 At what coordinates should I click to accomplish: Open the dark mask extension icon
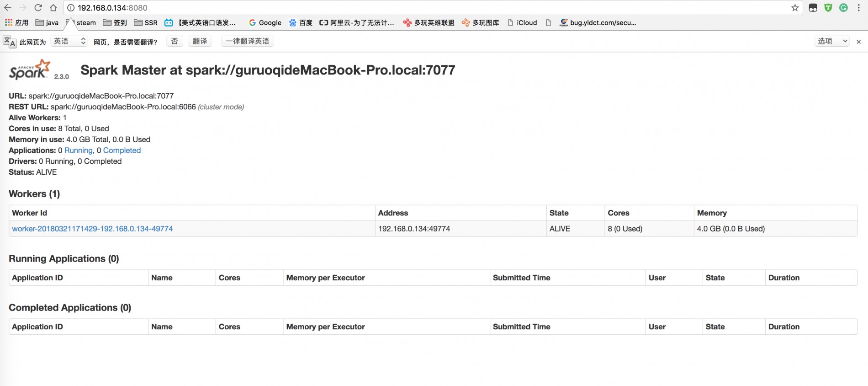pyautogui.click(x=813, y=8)
